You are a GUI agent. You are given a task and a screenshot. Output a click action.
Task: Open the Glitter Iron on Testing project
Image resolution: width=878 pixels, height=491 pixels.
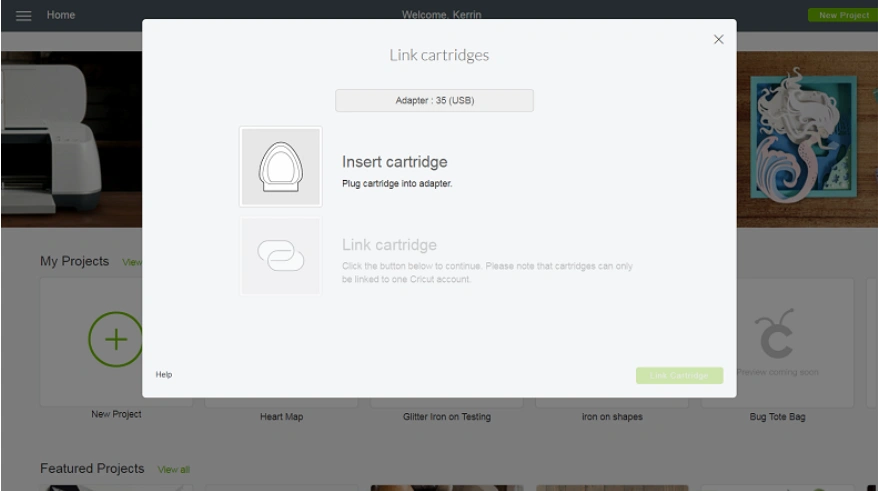[447, 417]
